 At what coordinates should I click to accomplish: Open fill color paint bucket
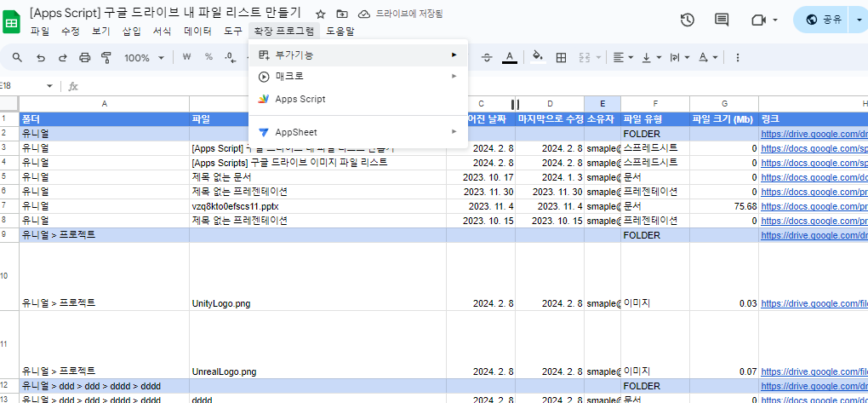pos(538,58)
